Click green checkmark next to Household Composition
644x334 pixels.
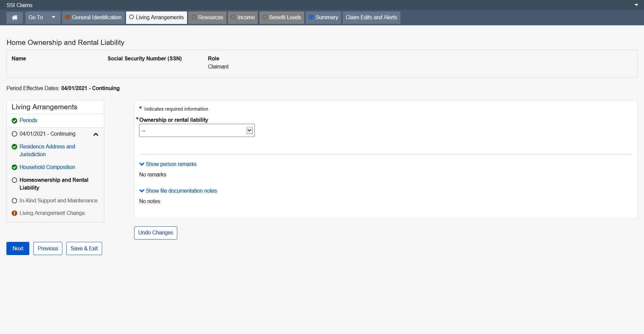pyautogui.click(x=14, y=167)
